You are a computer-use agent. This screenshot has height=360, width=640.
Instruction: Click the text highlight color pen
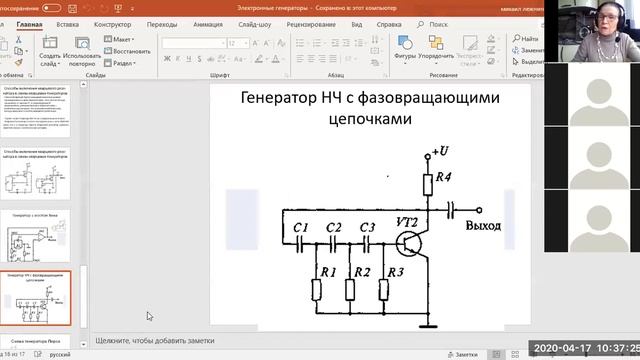tap(259, 59)
